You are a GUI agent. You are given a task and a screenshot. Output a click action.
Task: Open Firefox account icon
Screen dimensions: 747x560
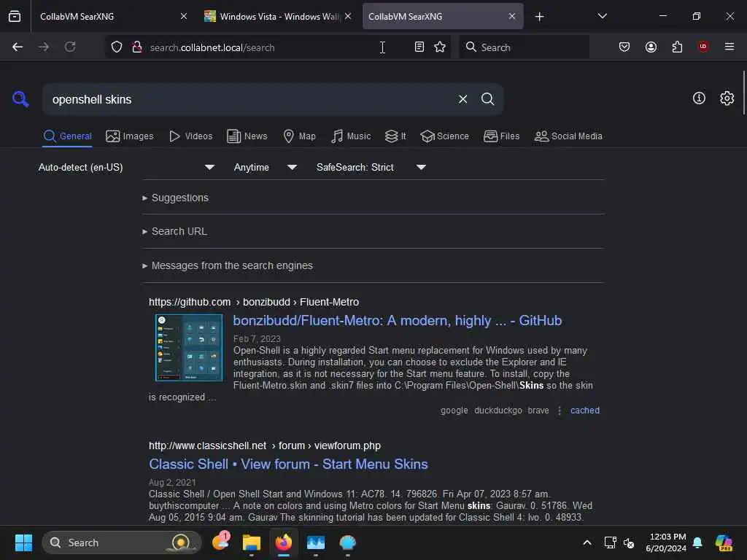coord(651,47)
